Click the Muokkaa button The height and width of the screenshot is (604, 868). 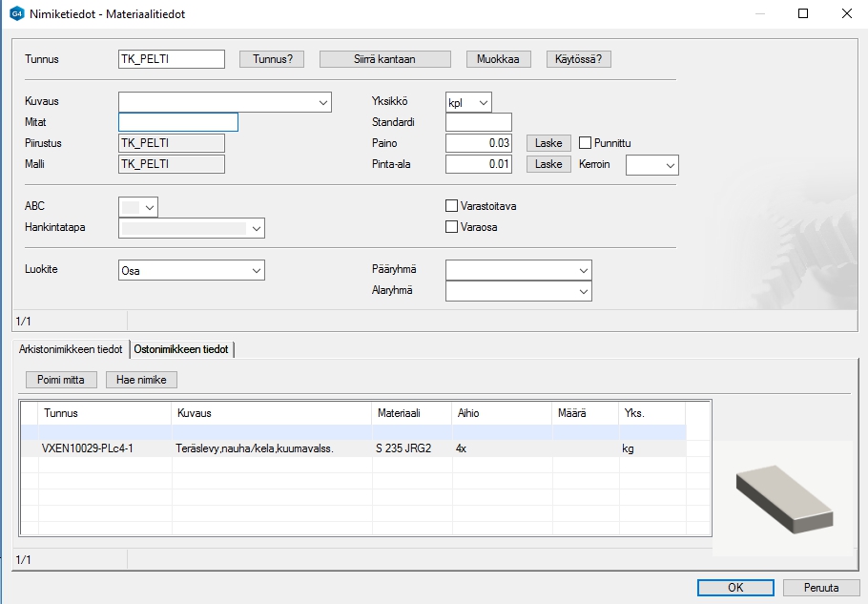click(x=498, y=59)
